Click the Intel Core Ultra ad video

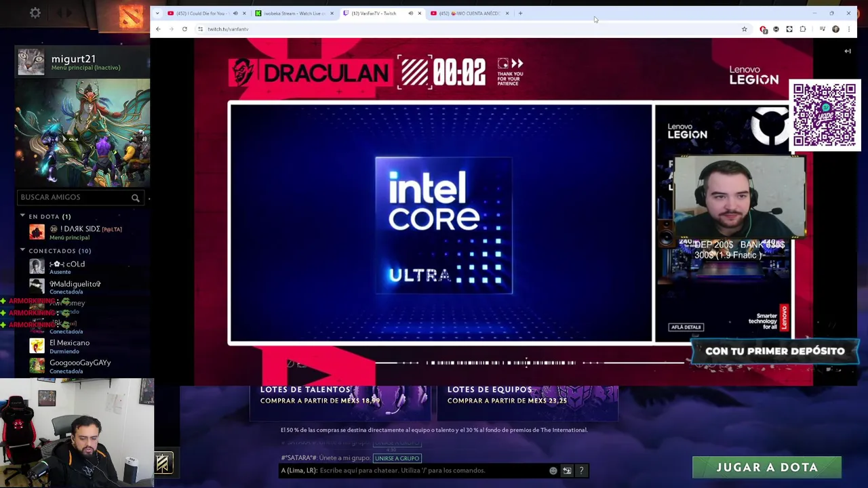pos(441,224)
